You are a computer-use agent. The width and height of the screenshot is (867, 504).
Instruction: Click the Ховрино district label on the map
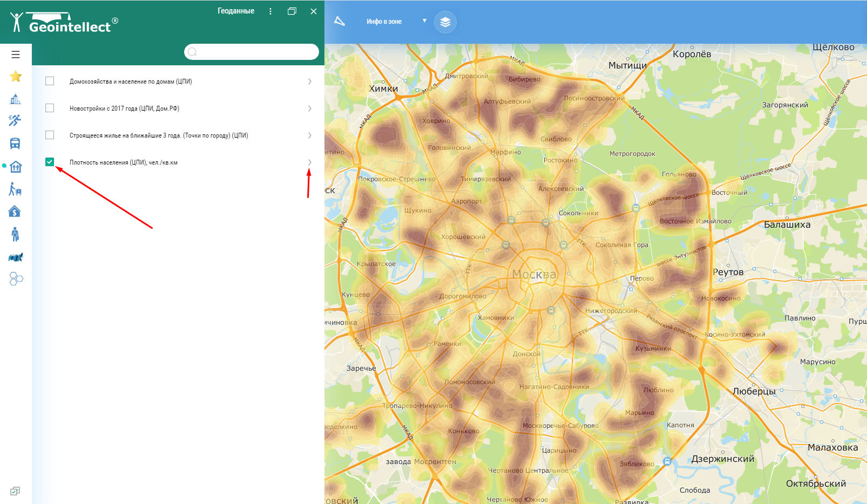pos(436,121)
